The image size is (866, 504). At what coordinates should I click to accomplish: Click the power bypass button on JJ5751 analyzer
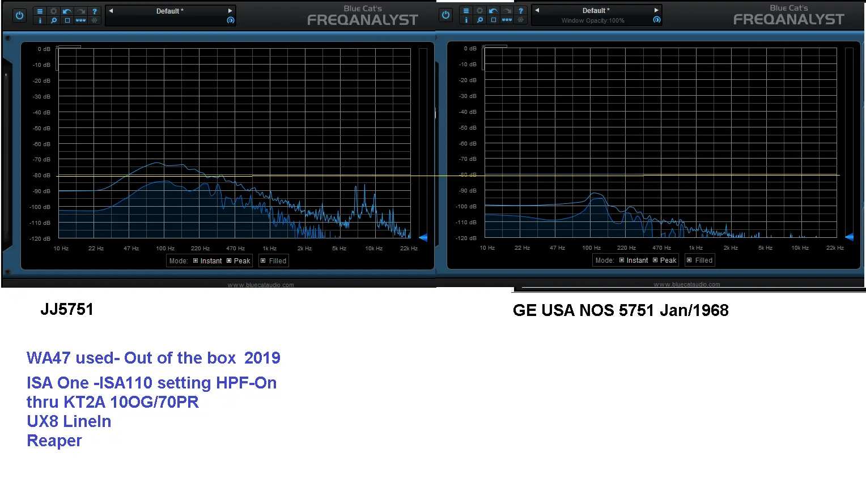tap(20, 15)
